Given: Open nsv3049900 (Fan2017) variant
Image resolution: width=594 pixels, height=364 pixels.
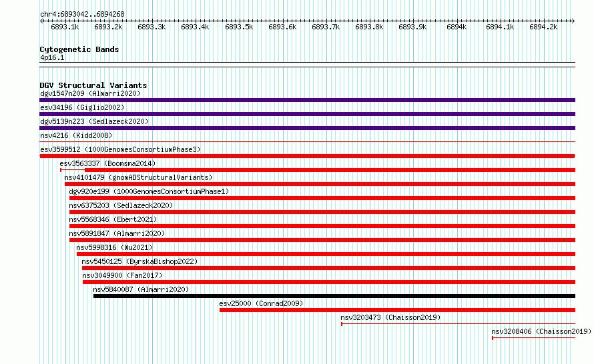Looking at the screenshot, I should tap(122, 275).
